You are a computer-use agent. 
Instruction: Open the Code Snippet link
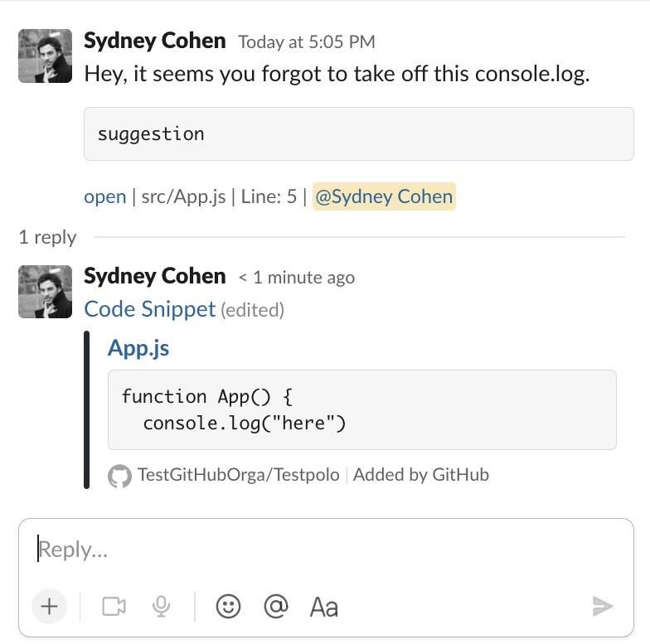149,309
